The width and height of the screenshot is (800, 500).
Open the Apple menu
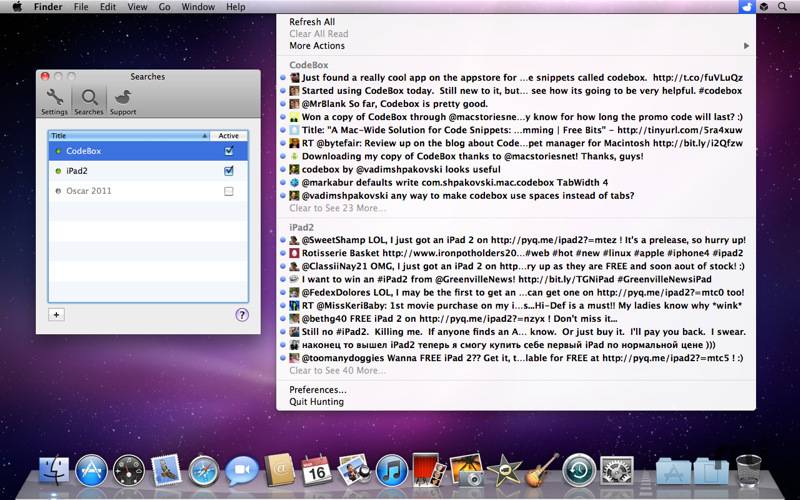pyautogui.click(x=17, y=7)
